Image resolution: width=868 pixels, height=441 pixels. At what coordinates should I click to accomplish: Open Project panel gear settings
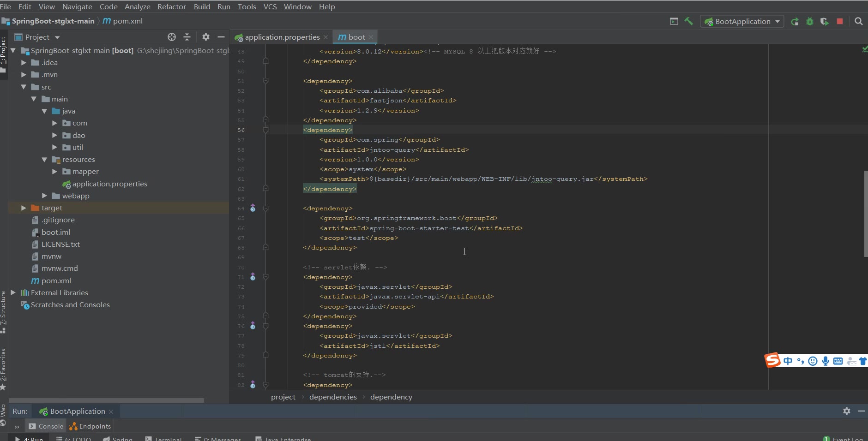(x=206, y=37)
